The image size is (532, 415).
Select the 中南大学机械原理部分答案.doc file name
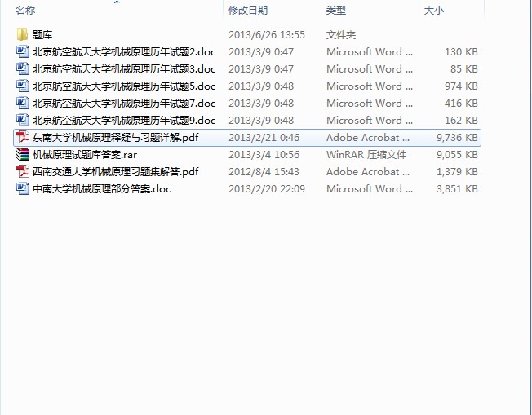tap(101, 189)
